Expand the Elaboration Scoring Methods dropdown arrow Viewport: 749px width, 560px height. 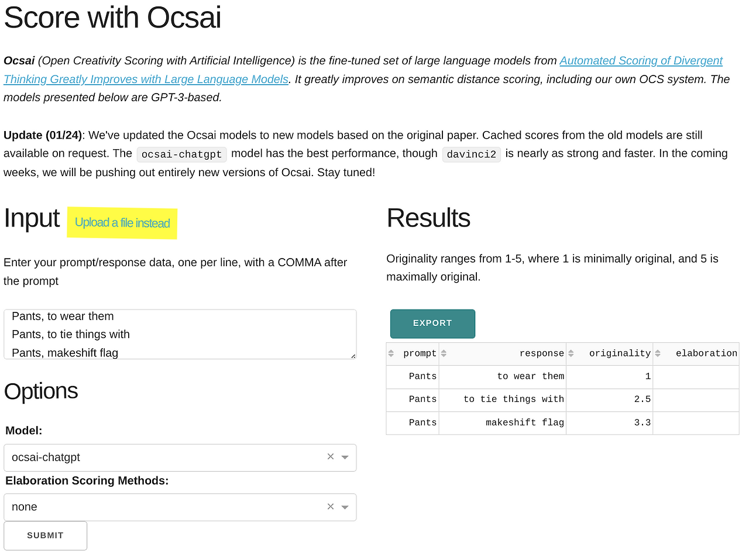(x=345, y=507)
